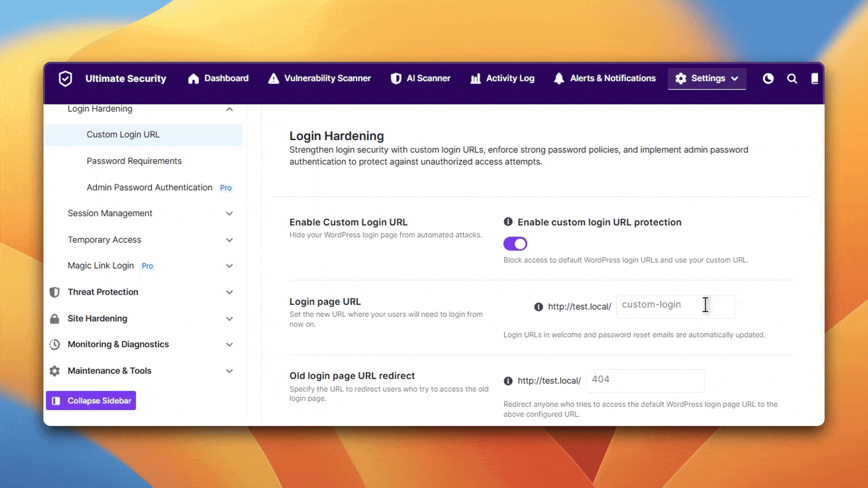
Task: Open the Settings dropdown menu
Action: pyautogui.click(x=707, y=79)
